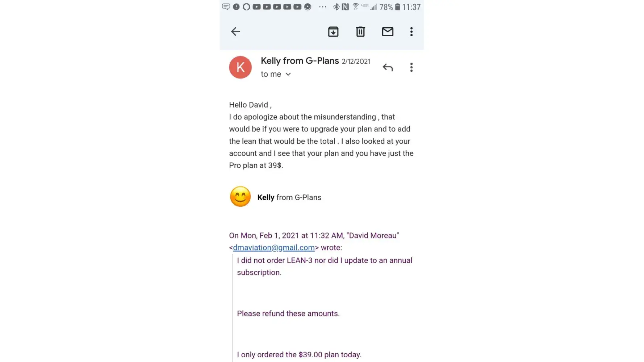Screen dimensions: 644x362
Task: Open message options next to reply arrow
Action: point(411,67)
